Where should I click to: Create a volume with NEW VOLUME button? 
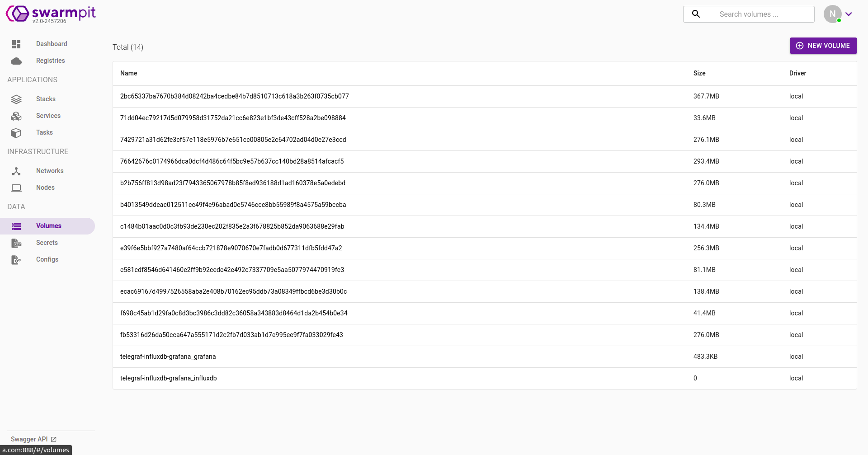click(x=823, y=46)
